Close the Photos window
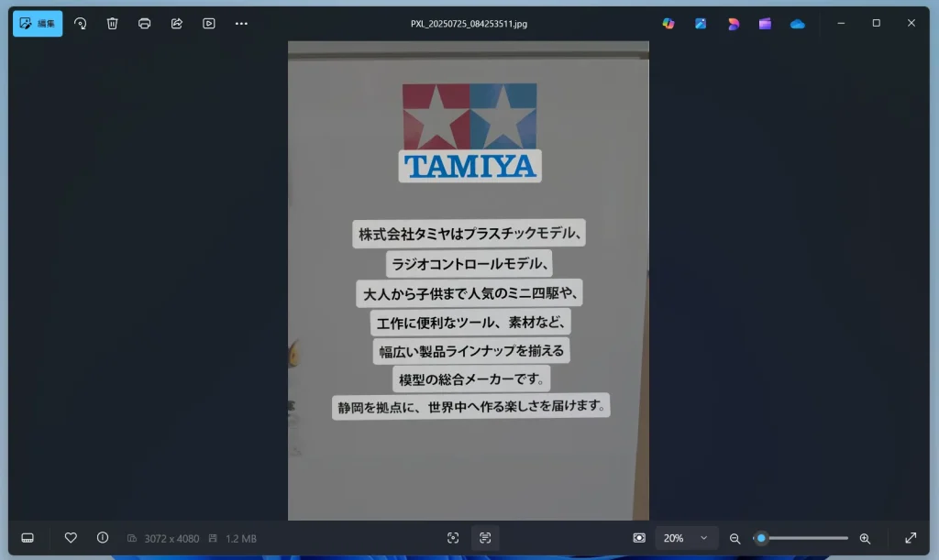This screenshot has height=560, width=939. 911,23
